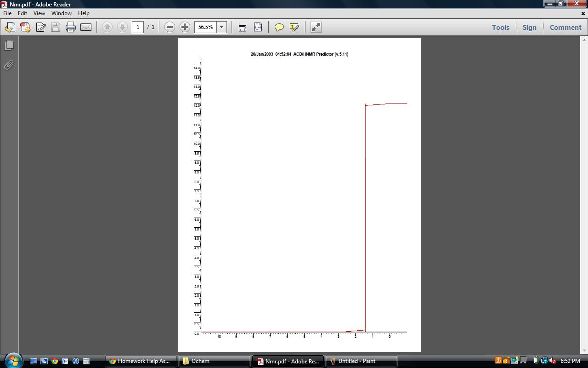Fit page width with scrolling icon
The height and width of the screenshot is (368, 588).
(243, 27)
